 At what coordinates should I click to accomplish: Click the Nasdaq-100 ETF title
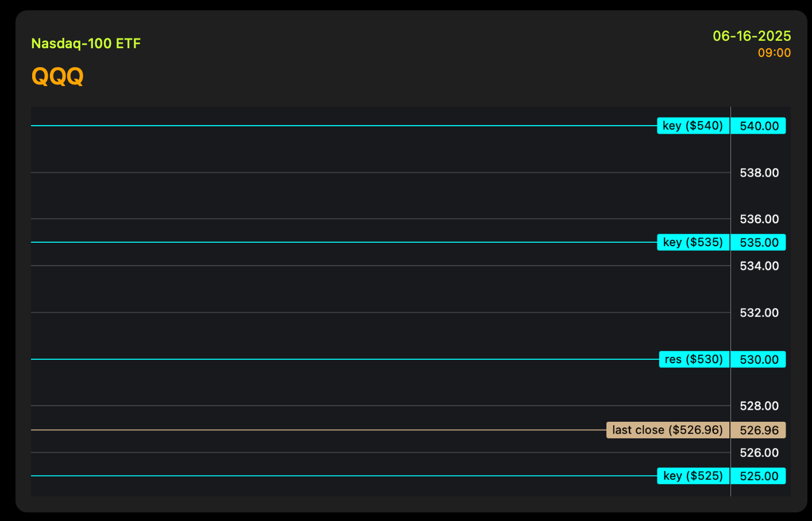[x=86, y=44]
